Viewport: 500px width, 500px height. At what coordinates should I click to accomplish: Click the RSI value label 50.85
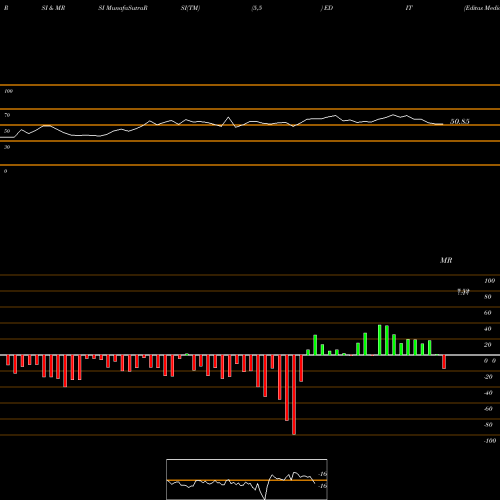[460, 122]
